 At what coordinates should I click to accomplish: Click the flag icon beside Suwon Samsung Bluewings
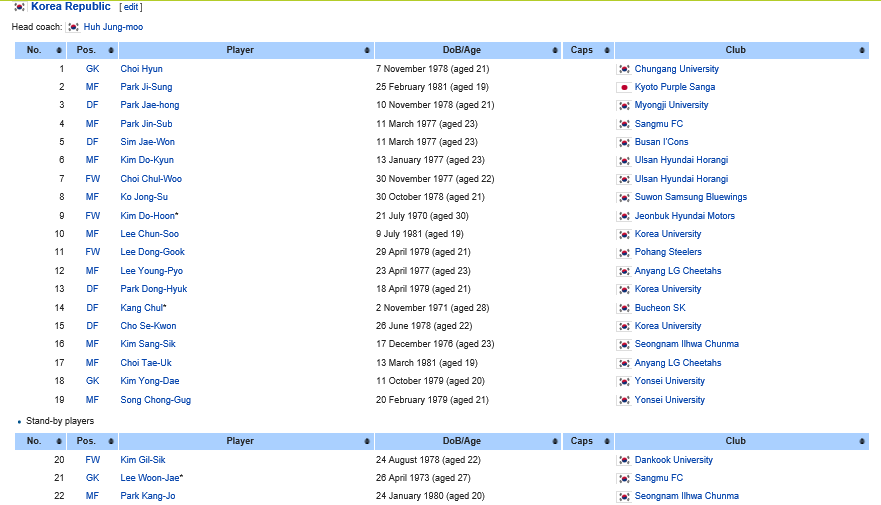click(624, 198)
